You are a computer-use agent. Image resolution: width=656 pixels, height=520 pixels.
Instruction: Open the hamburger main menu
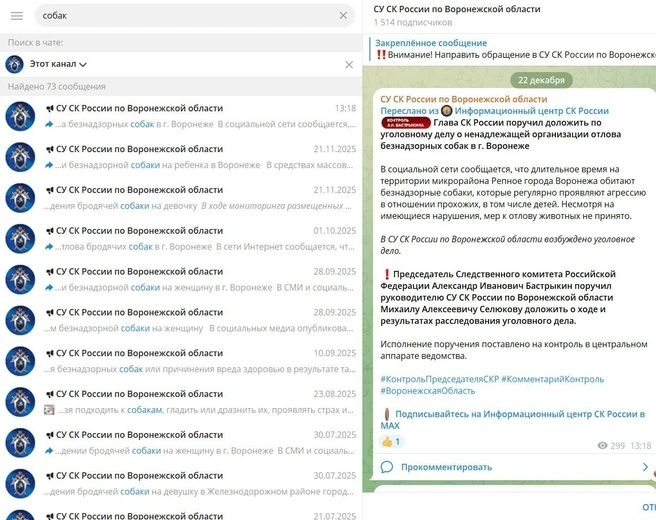pyautogui.click(x=17, y=16)
